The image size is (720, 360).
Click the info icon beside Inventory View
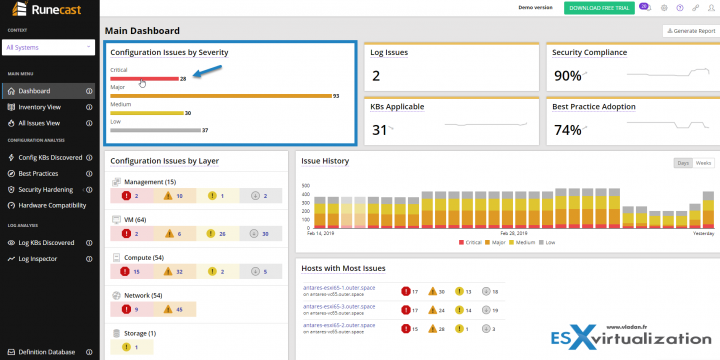[x=89, y=107]
